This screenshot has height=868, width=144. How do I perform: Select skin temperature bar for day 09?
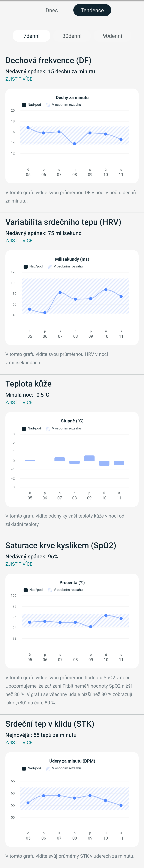[x=89, y=458]
